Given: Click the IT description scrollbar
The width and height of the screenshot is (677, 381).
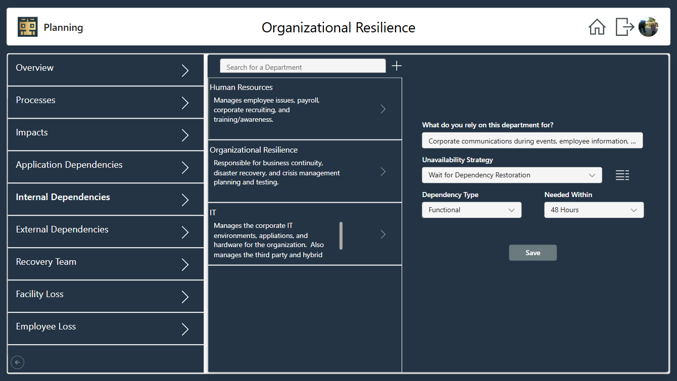Looking at the screenshot, I should [x=341, y=236].
